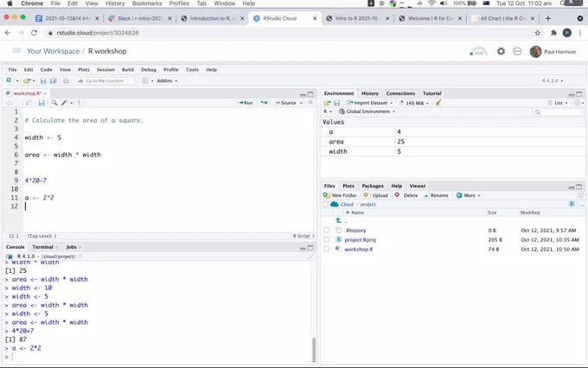This screenshot has height=368, width=588.
Task: Tick the checkbox for project.Rproj
Action: (x=327, y=239)
